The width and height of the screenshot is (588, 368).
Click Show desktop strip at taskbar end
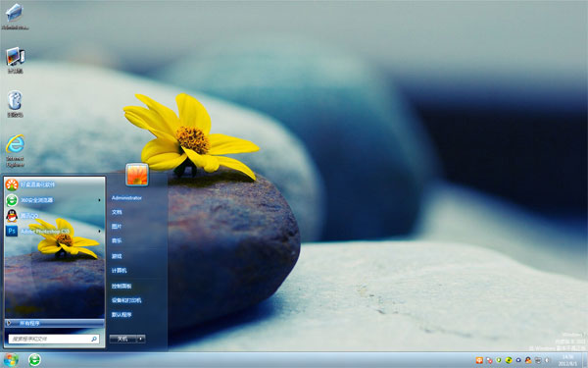point(585,360)
